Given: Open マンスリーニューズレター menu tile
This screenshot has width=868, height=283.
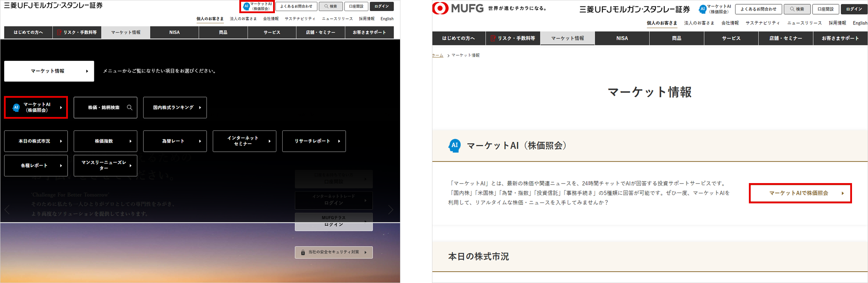Looking at the screenshot, I should 105,166.
